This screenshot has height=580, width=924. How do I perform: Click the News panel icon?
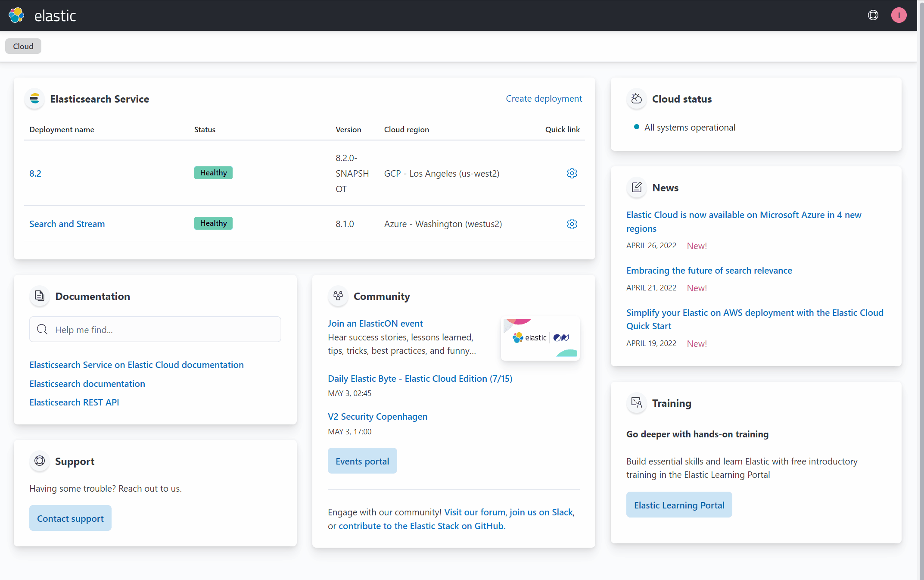pos(636,187)
